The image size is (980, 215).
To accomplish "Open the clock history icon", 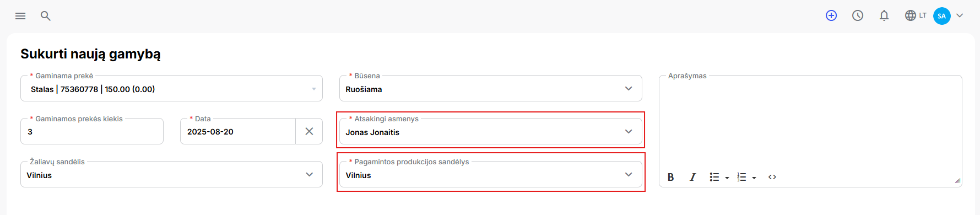I will 858,15.
